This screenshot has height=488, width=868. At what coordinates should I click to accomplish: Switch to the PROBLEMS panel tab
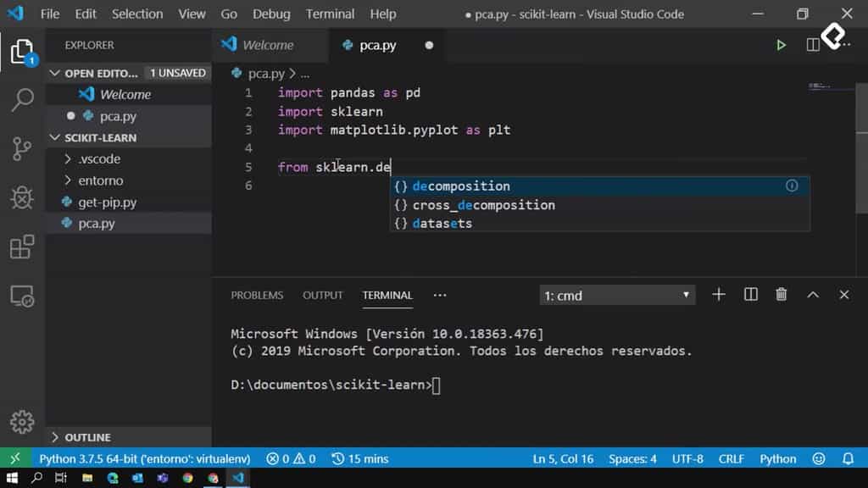click(257, 295)
